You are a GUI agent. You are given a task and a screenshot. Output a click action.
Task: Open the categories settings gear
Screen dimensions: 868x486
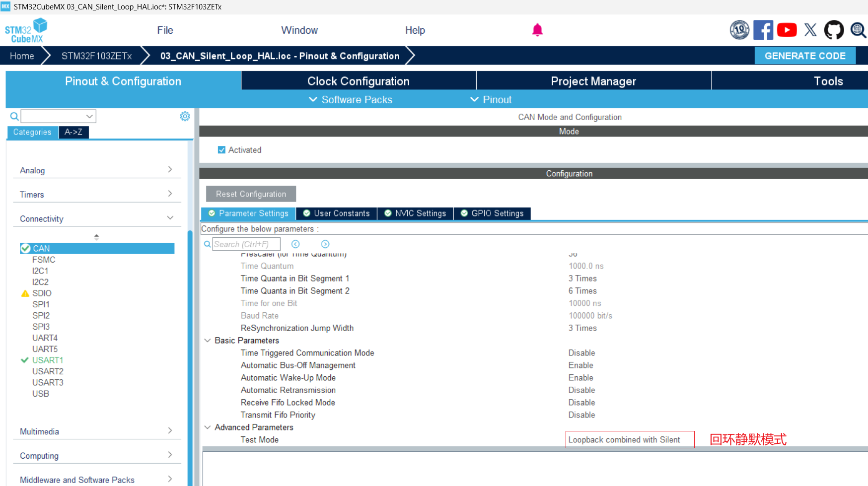pos(185,116)
